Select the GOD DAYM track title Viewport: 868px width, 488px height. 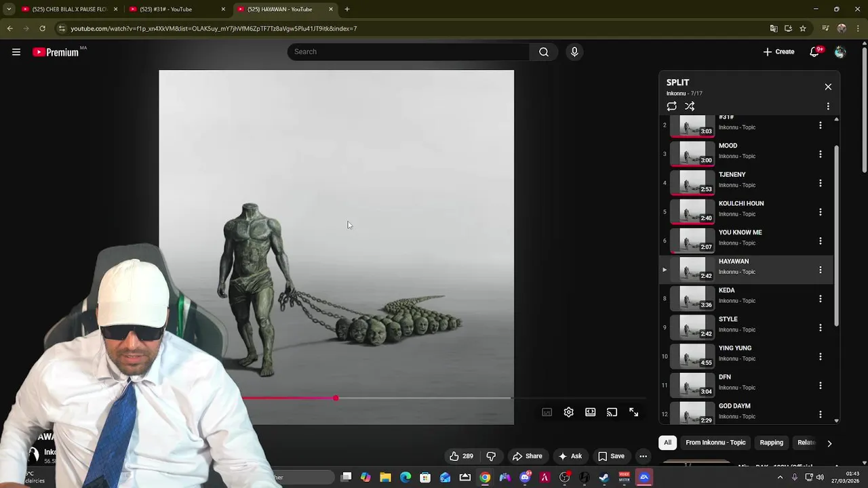click(734, 406)
